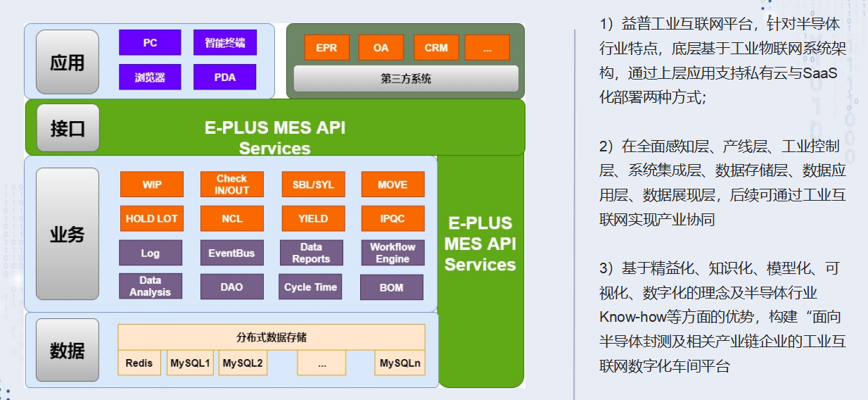Select the HOLD LOT orange box
The image size is (868, 400).
[x=151, y=218]
